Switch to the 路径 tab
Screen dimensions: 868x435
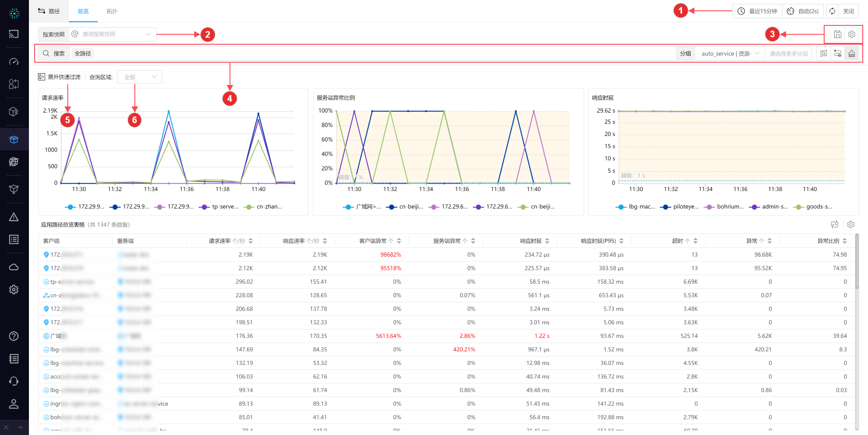(49, 11)
